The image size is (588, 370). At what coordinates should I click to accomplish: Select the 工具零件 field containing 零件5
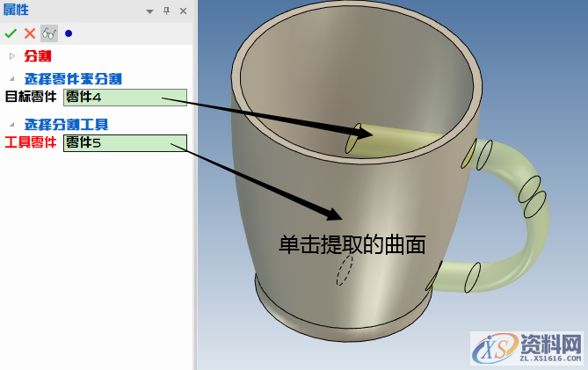coord(126,143)
